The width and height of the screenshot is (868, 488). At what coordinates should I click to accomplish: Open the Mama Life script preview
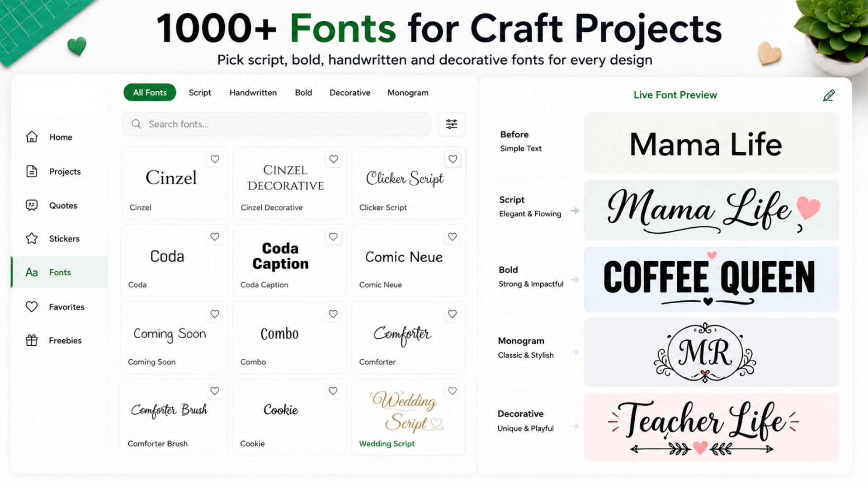(712, 211)
